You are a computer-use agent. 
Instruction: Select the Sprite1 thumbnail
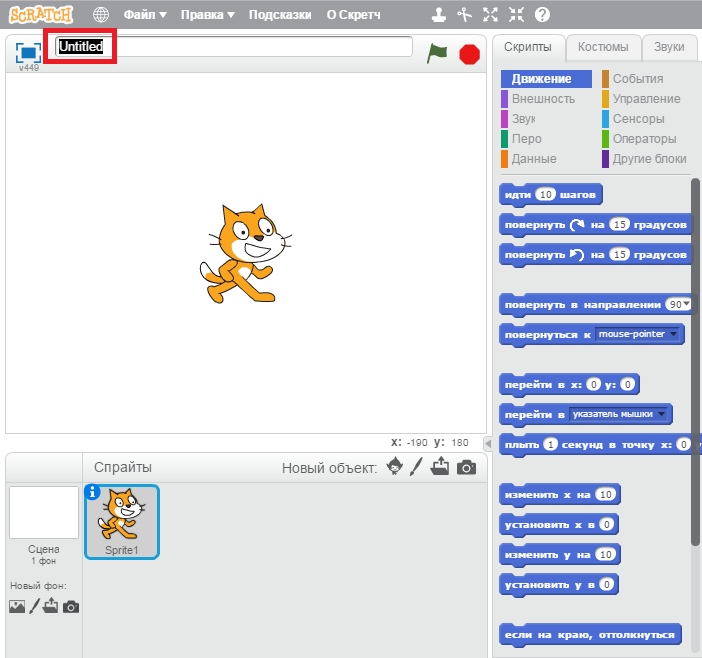[122, 521]
